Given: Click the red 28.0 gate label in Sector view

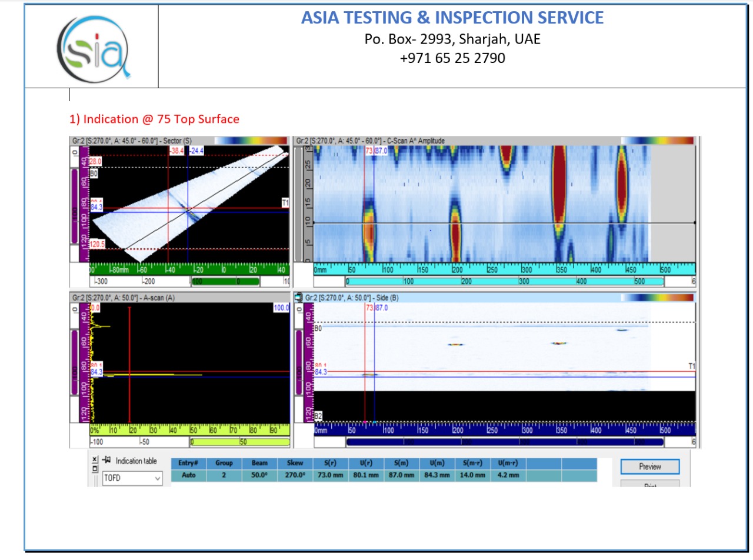Looking at the screenshot, I should tap(95, 161).
